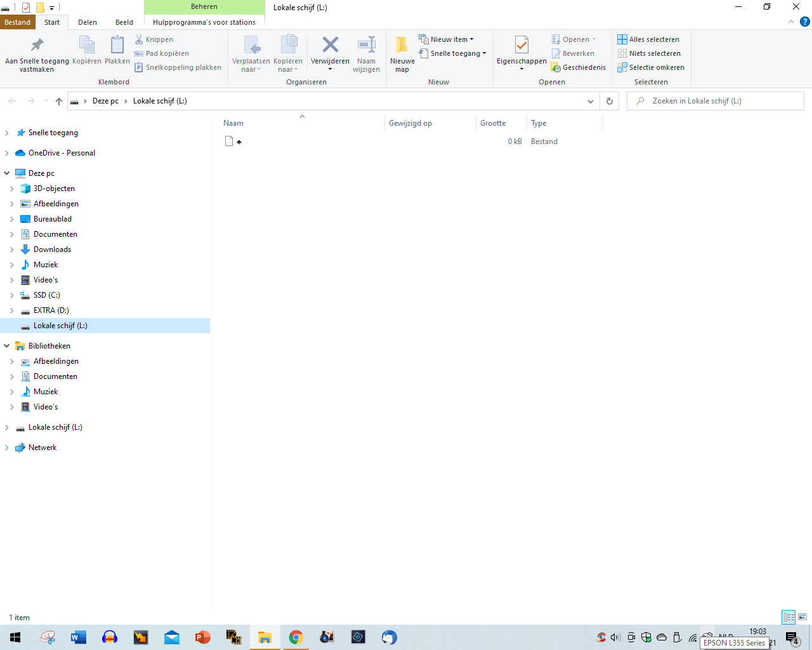Click the Naam wijzigen rename icon
The height and width of the screenshot is (650, 812).
tap(366, 46)
